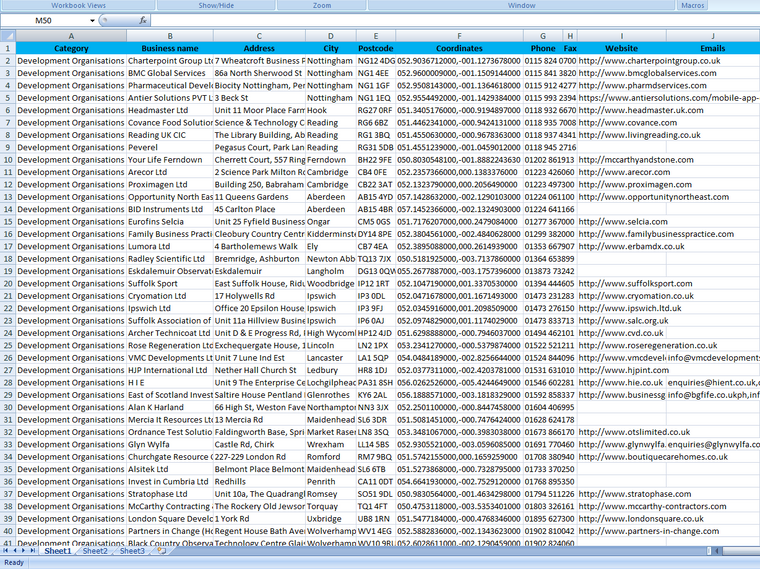The image size is (760, 569).
Task: Open the suffolksport.com website link
Action: point(635,284)
